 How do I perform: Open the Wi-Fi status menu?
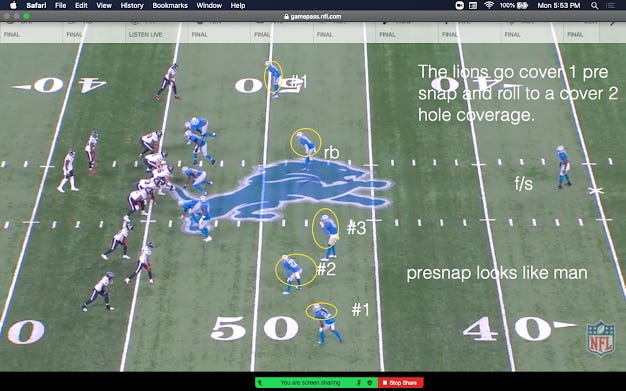coord(489,6)
